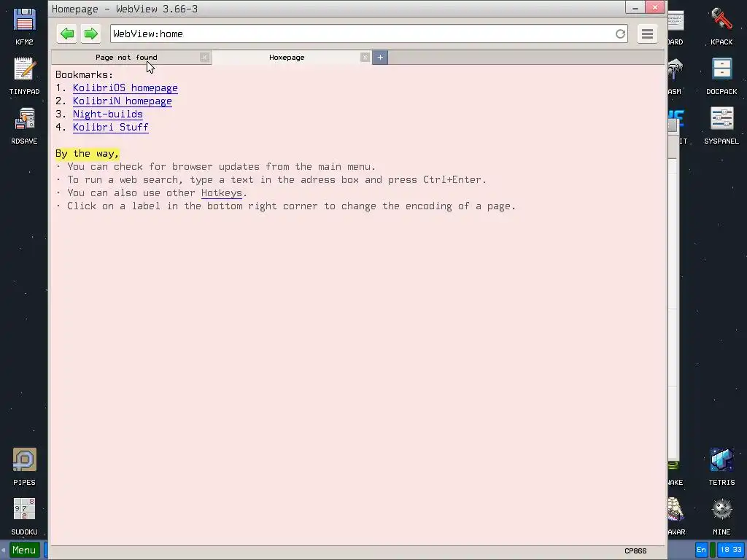The image size is (747, 560).
Task: Select the Homepage tab
Action: [287, 58]
